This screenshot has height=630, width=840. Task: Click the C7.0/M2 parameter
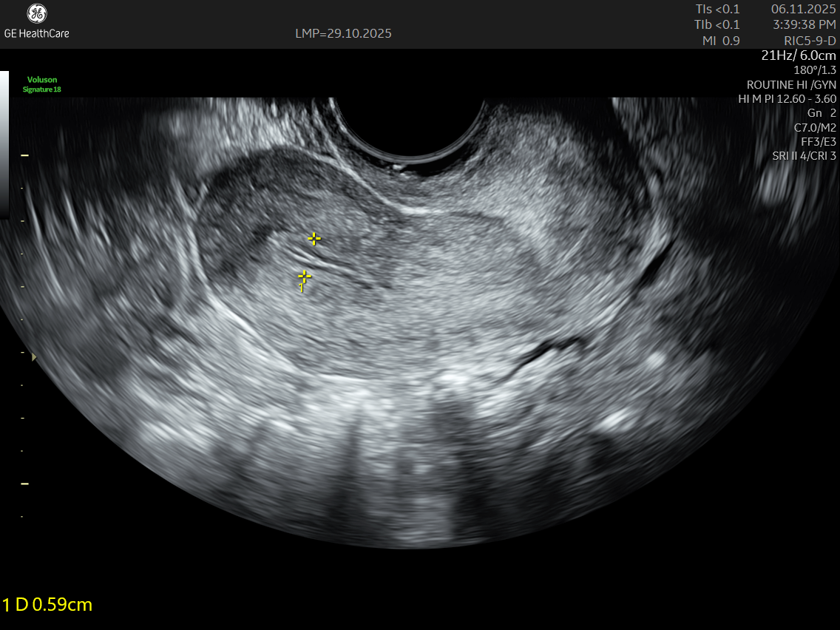(815, 127)
